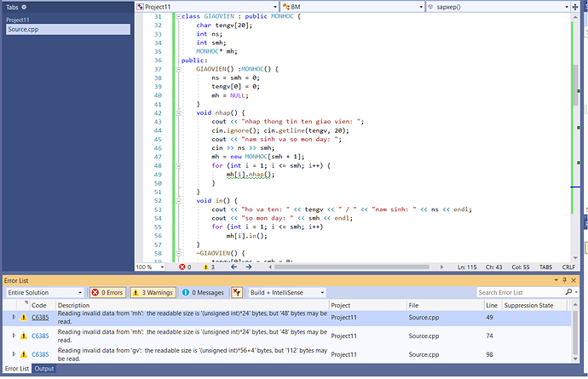The image size is (588, 379).
Task: Click horizontal scrollbar right arrow
Action: [x=441, y=267]
